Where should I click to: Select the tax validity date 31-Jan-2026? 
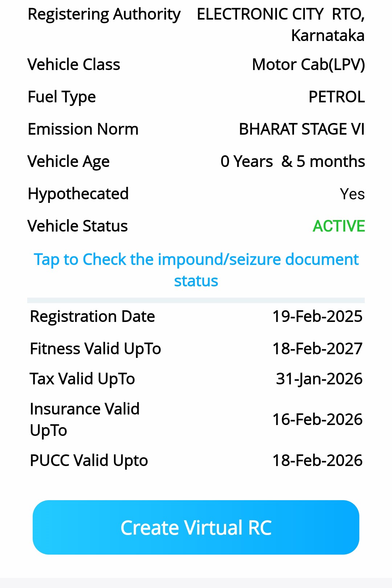(x=319, y=379)
